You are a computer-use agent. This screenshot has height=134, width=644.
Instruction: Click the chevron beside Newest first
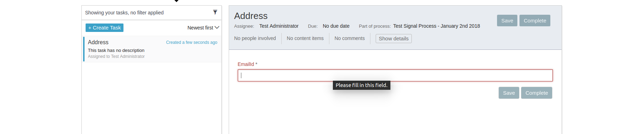point(217,28)
